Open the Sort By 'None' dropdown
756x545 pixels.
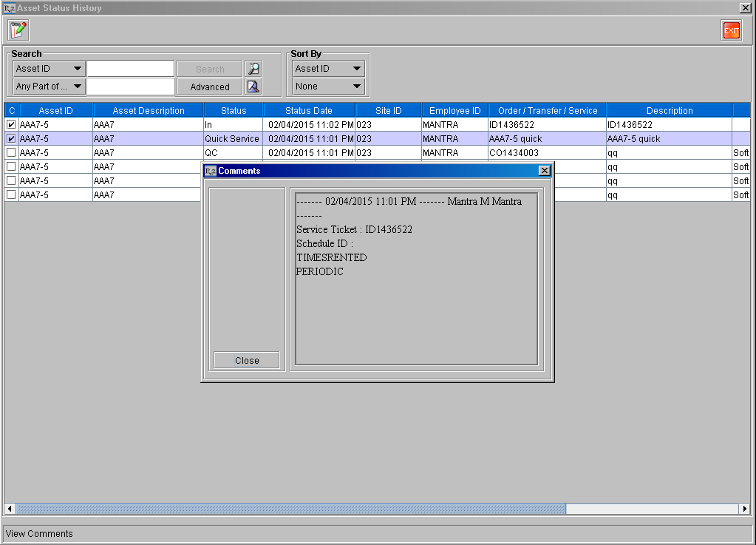click(x=328, y=87)
